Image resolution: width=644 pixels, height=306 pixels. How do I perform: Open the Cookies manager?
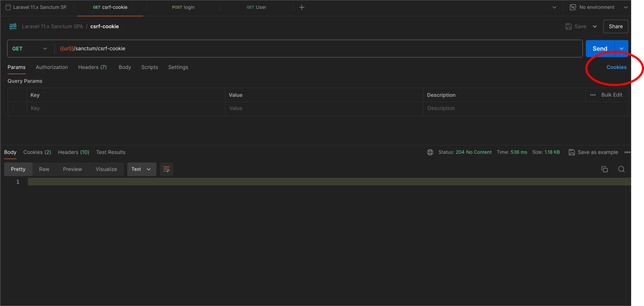[616, 67]
